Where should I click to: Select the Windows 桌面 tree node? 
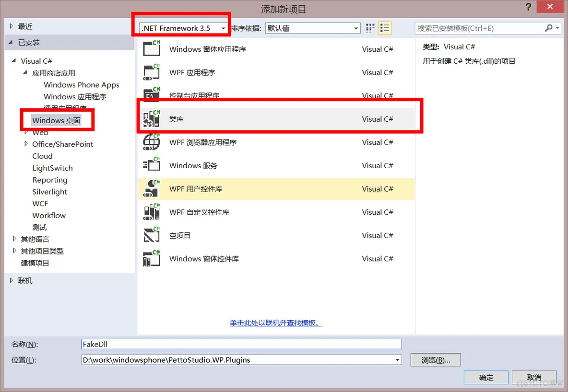point(56,120)
